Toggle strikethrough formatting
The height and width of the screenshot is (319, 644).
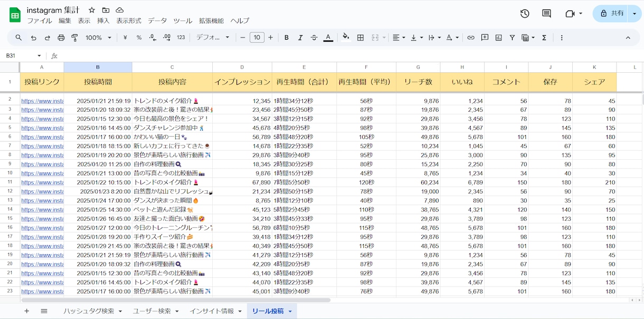pyautogui.click(x=314, y=37)
